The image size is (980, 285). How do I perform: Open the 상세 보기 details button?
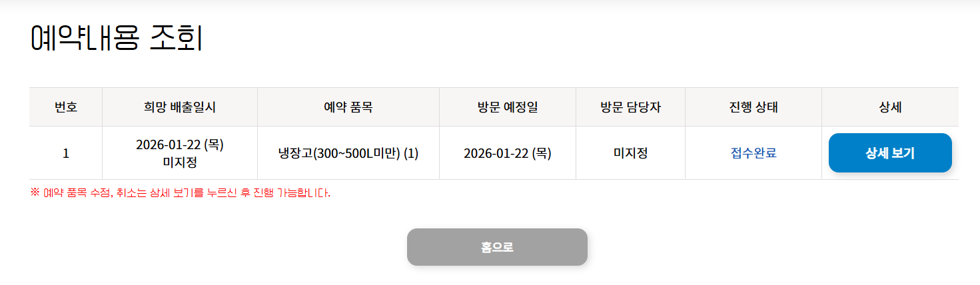click(889, 153)
